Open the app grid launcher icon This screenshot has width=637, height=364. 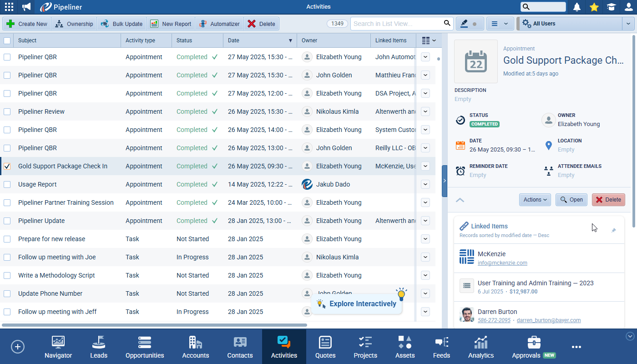9,7
